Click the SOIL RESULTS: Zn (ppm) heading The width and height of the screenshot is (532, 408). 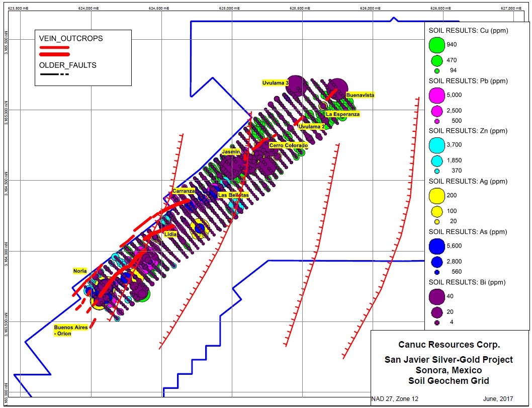click(468, 131)
